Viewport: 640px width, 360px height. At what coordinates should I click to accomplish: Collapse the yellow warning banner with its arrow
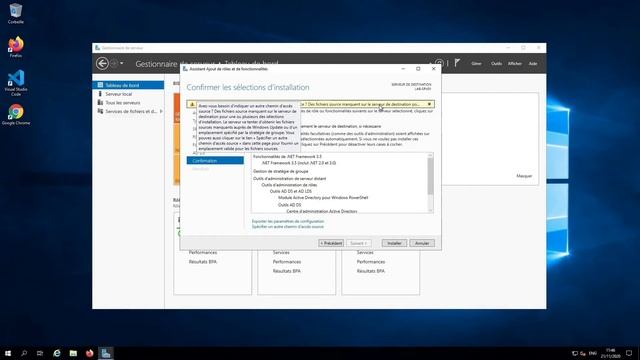429,104
